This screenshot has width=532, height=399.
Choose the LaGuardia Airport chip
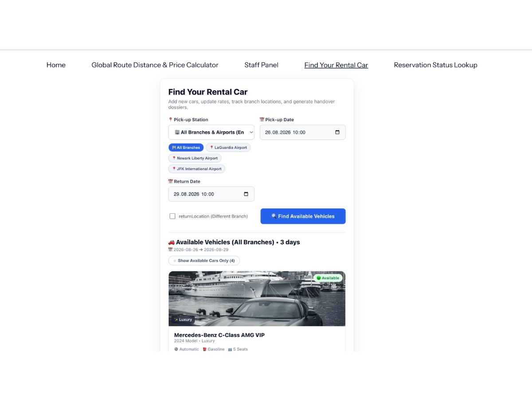[x=228, y=148]
